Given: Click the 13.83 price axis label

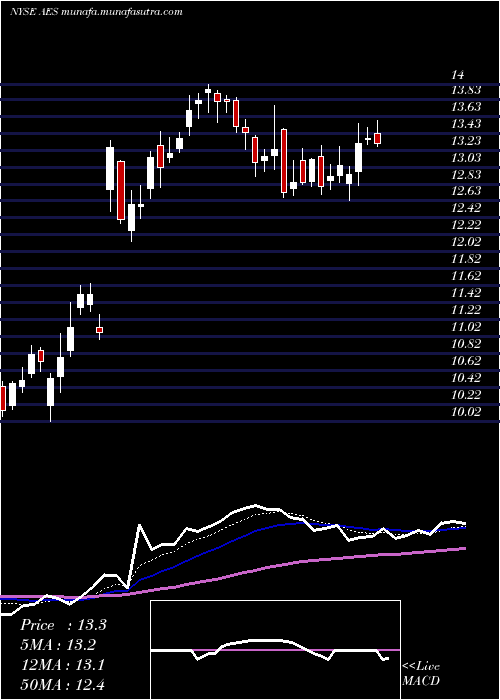Looking at the screenshot, I should point(466,90).
